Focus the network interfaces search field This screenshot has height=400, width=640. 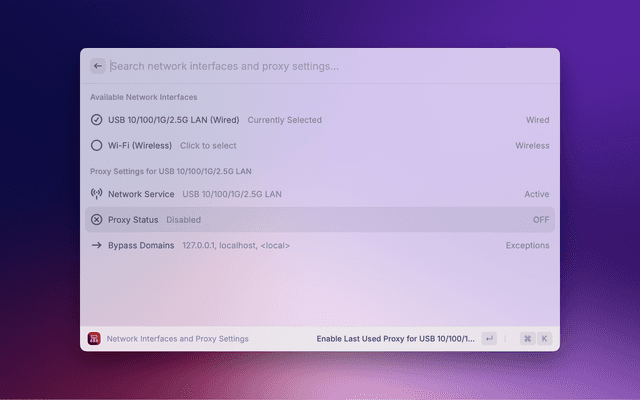click(x=320, y=66)
